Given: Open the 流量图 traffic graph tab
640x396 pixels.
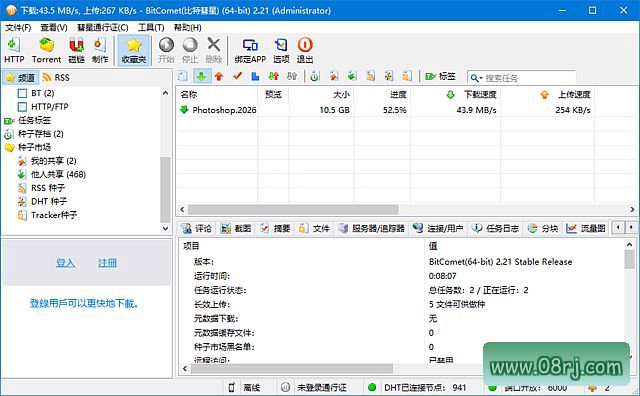Looking at the screenshot, I should pyautogui.click(x=586, y=228).
